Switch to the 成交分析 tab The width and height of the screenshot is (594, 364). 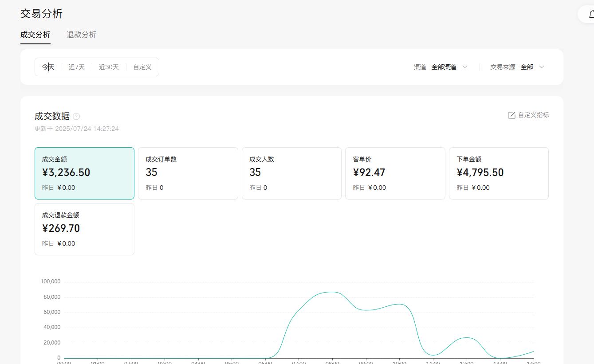[x=35, y=35]
